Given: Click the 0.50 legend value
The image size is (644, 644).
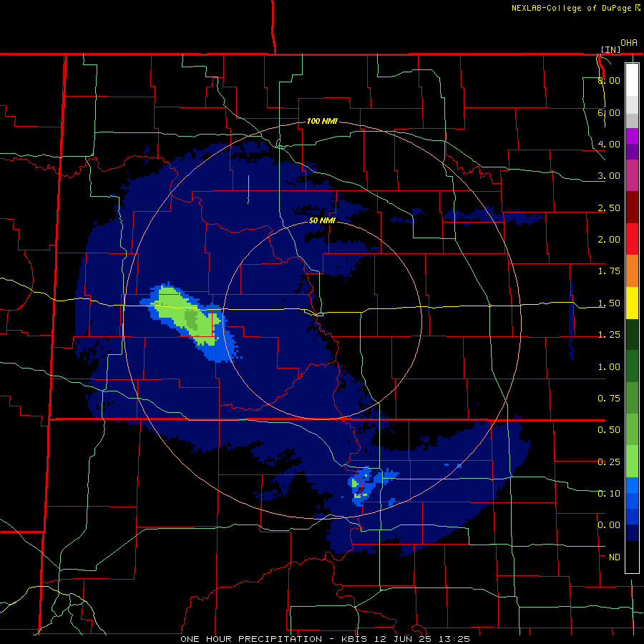Looking at the screenshot, I should pos(609,430).
